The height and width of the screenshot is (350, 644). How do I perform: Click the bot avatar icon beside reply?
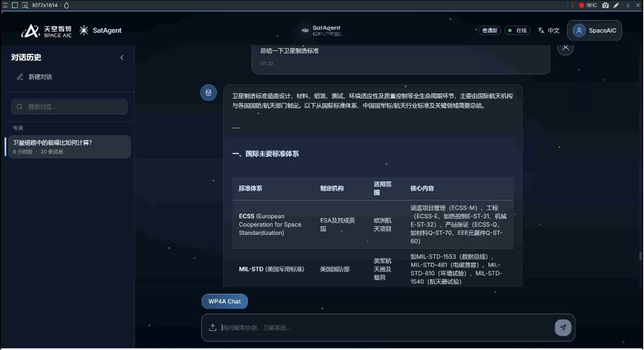(208, 93)
